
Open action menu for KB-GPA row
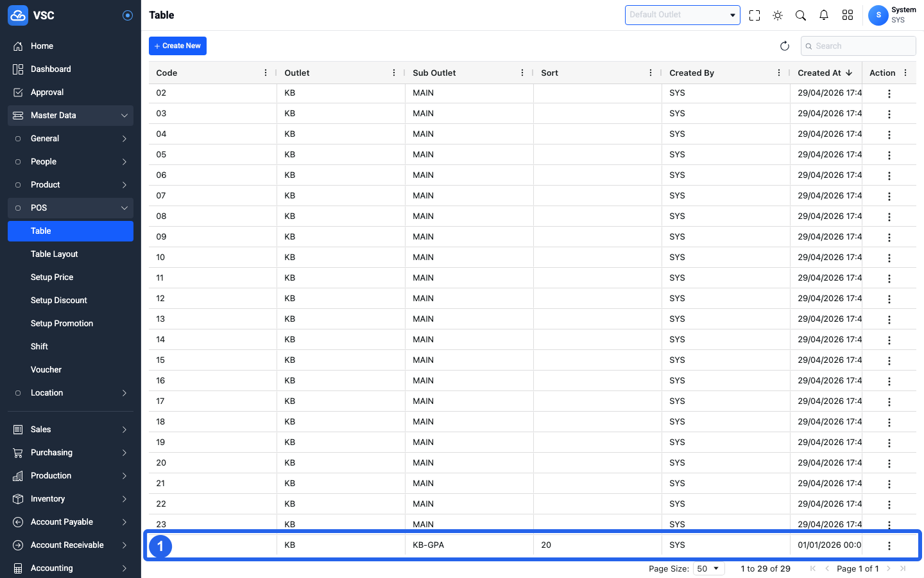889,546
